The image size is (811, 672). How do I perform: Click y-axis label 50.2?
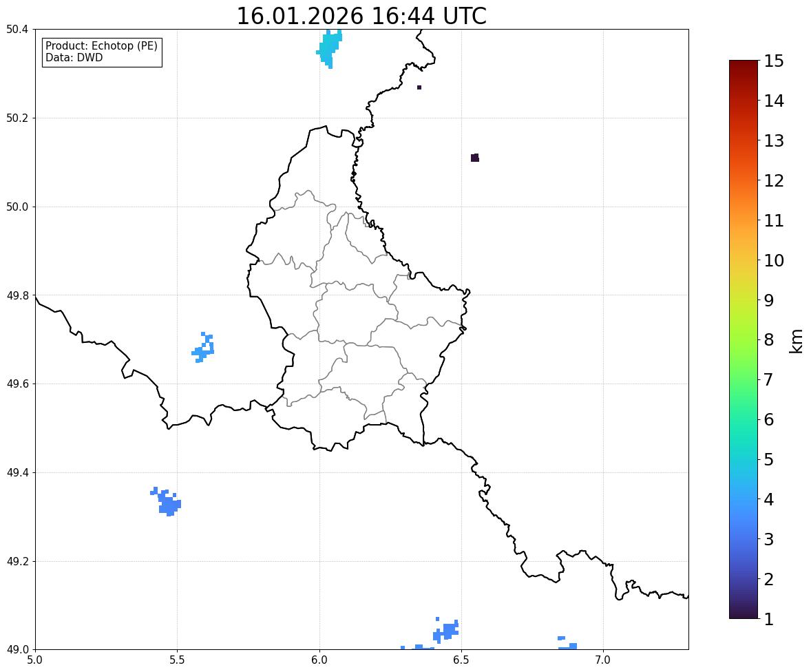[x=17, y=118]
